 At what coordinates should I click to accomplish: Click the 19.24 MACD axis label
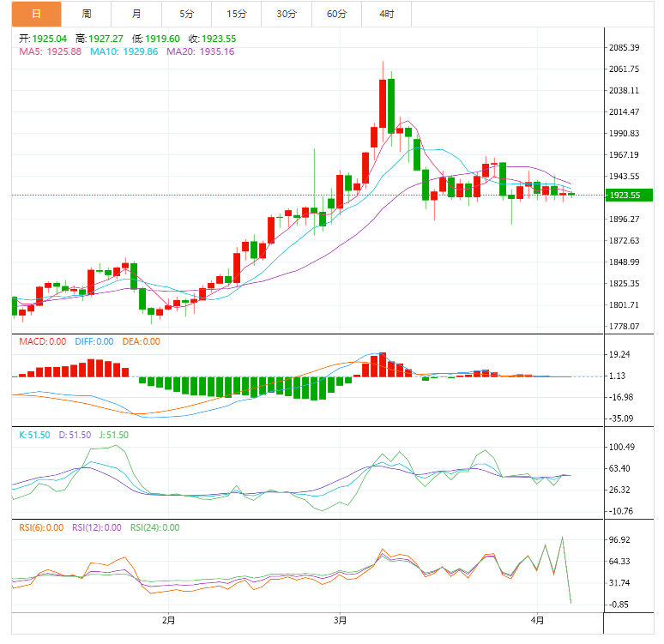click(619, 355)
